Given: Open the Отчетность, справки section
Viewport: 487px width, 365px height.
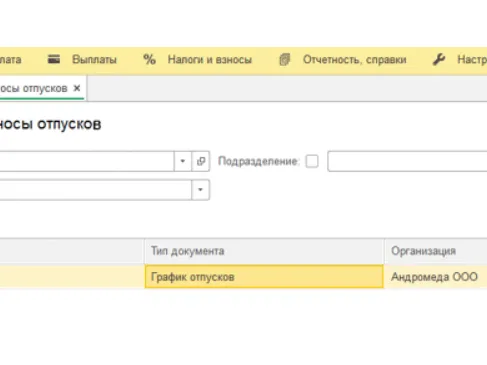Looking at the screenshot, I should 355,60.
